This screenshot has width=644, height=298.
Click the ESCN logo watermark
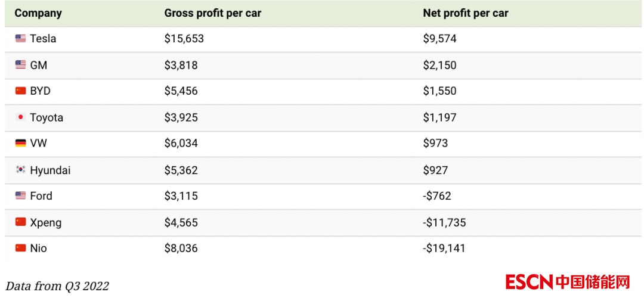coord(568,282)
